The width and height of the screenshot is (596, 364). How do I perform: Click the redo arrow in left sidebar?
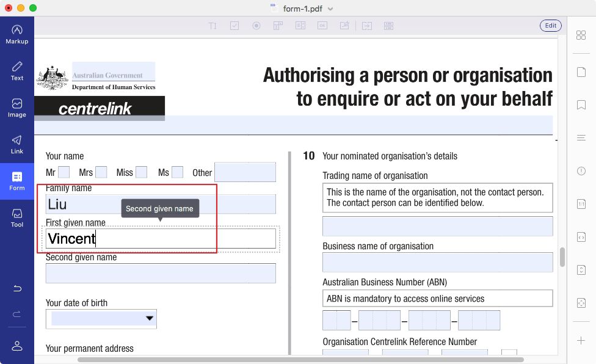(x=16, y=314)
